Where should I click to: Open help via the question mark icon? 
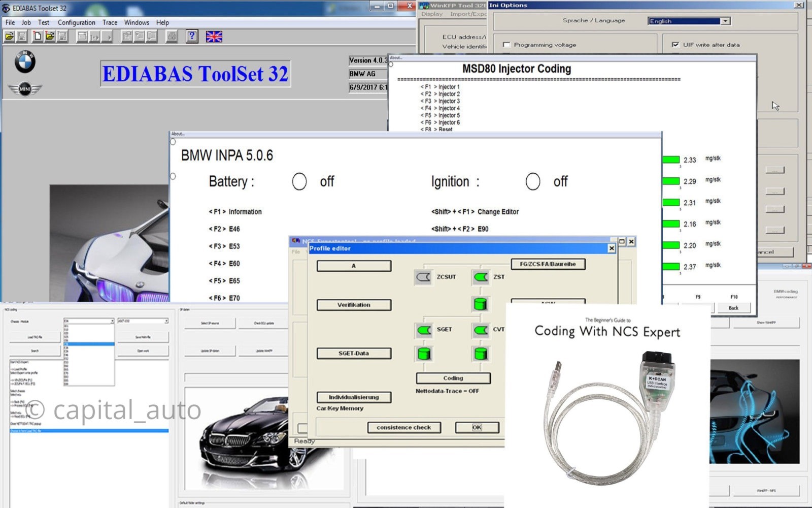(x=192, y=37)
